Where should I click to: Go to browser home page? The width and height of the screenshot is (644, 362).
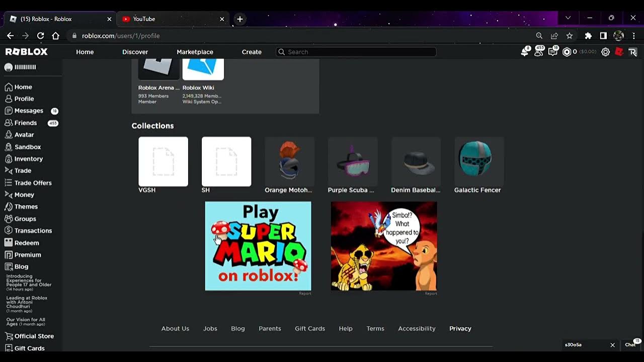click(56, 36)
